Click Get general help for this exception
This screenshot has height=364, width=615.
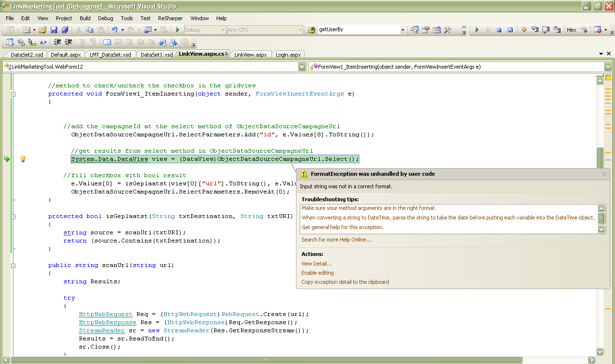[x=342, y=227]
